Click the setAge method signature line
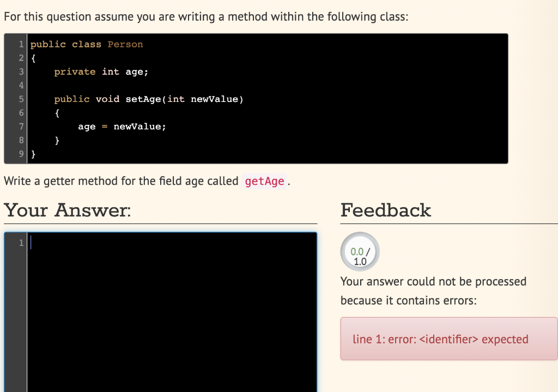The height and width of the screenshot is (392, 558). click(x=148, y=99)
